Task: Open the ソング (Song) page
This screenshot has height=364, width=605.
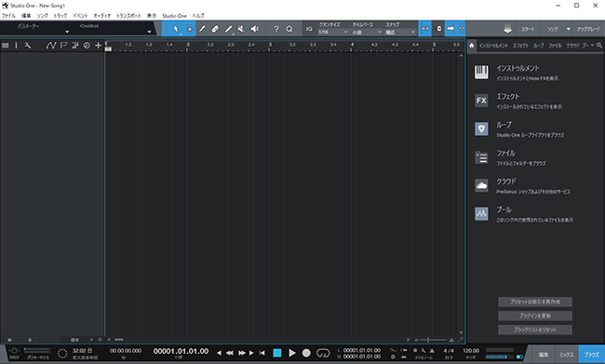Action: 553,30
